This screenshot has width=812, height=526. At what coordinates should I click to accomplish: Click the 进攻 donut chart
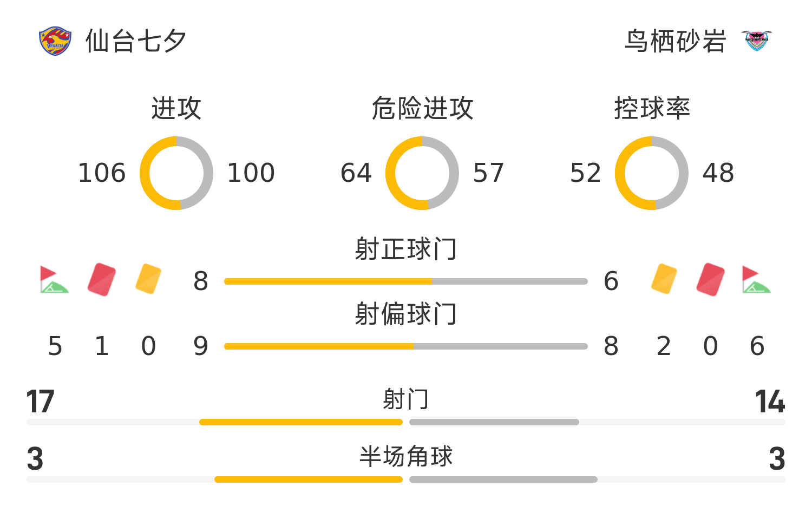pyautogui.click(x=176, y=173)
